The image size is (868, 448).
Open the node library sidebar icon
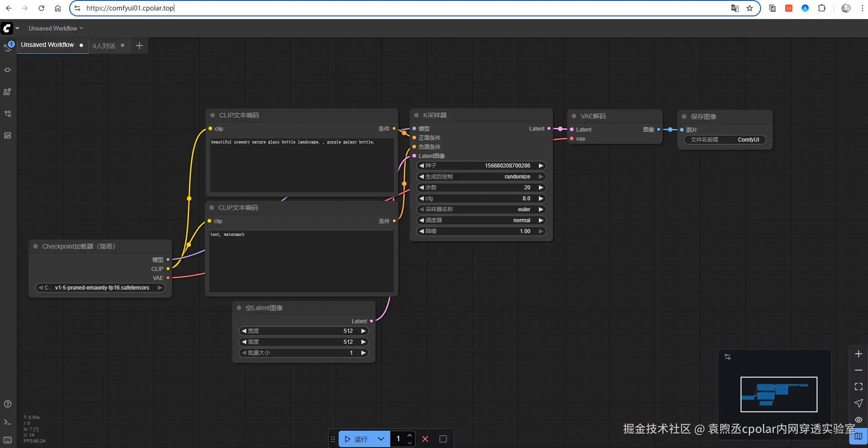[x=8, y=70]
